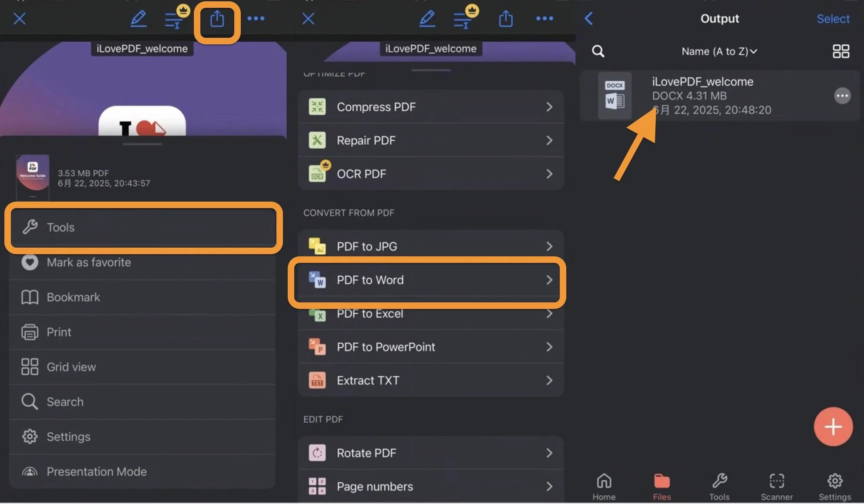
Task: Expand PDF to Excel chevron
Action: [x=549, y=314]
